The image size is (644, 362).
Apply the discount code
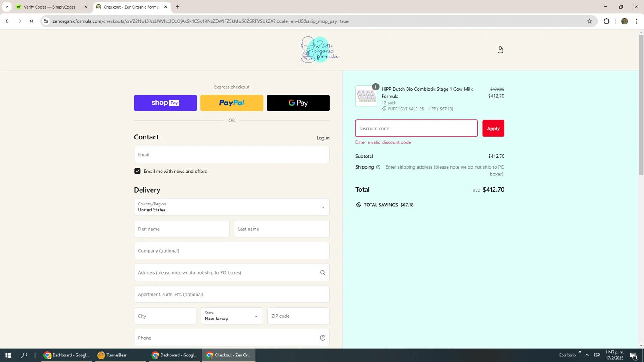coord(493,128)
